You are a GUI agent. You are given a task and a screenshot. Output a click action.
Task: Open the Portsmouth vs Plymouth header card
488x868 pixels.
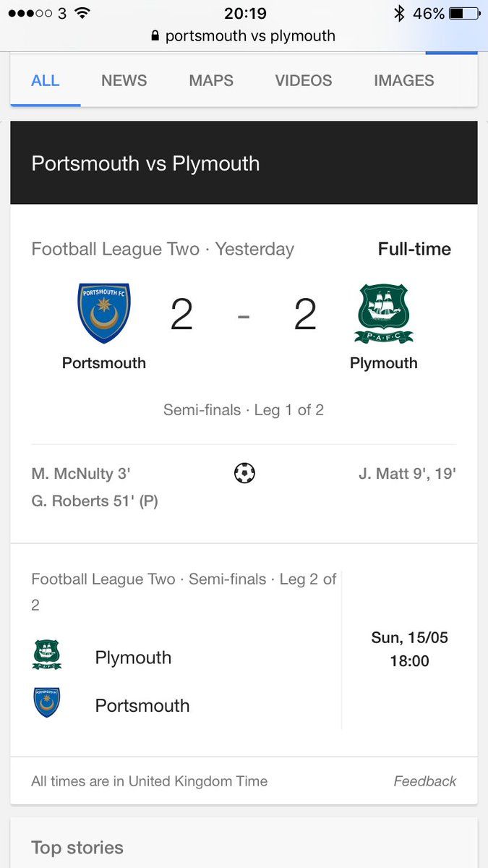point(244,163)
